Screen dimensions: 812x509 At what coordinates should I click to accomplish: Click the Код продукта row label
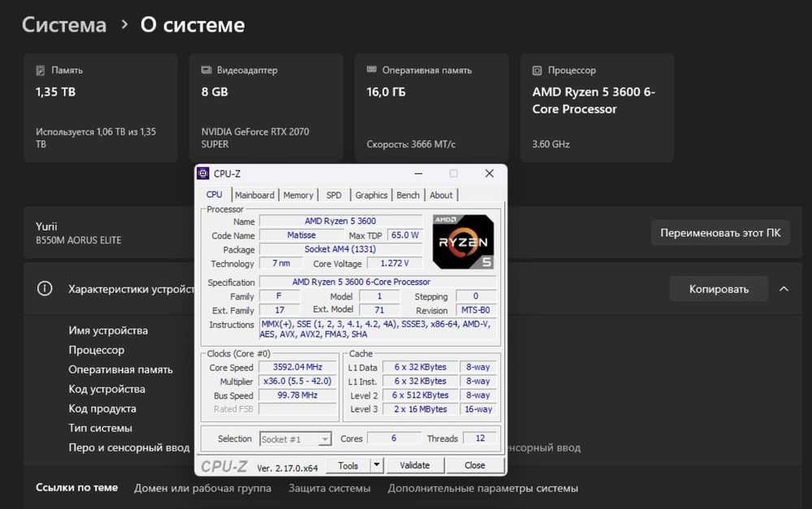102,408
